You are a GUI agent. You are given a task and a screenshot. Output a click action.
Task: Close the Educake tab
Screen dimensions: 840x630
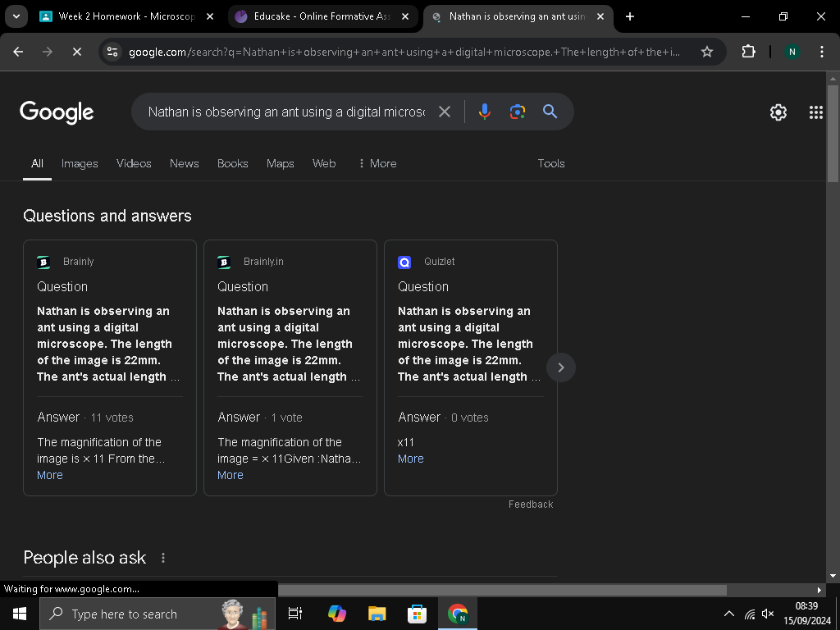coord(405,16)
